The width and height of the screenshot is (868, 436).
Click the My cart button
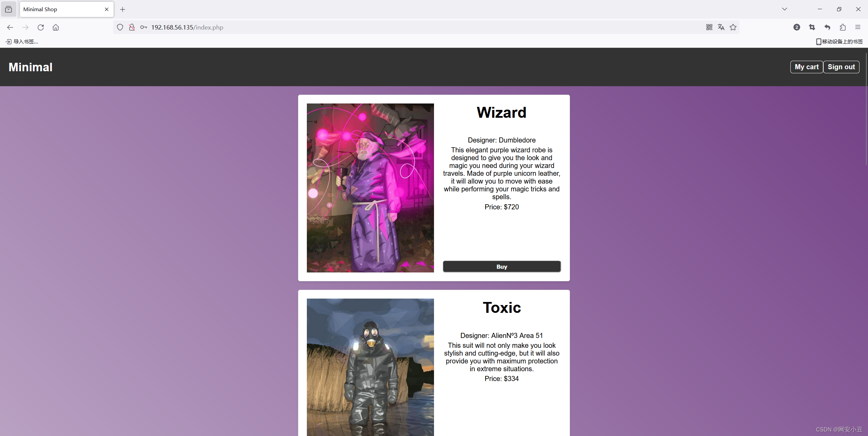[x=806, y=67]
